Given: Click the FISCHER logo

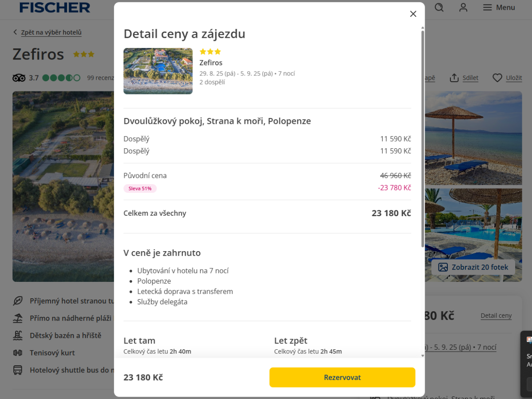Looking at the screenshot, I should (55, 8).
